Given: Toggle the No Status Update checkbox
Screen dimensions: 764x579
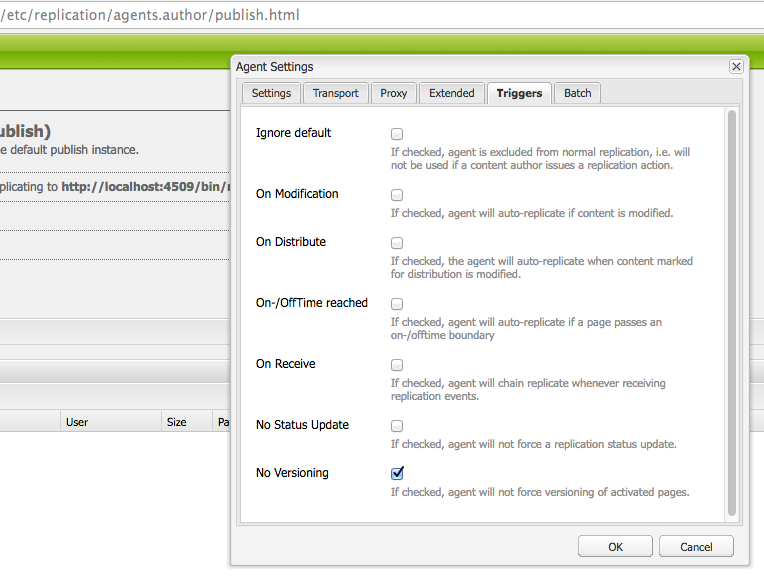Looking at the screenshot, I should coord(397,426).
